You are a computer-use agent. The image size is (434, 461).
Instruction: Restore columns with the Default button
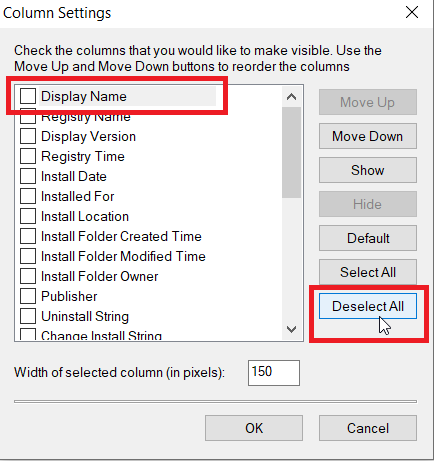[368, 238]
